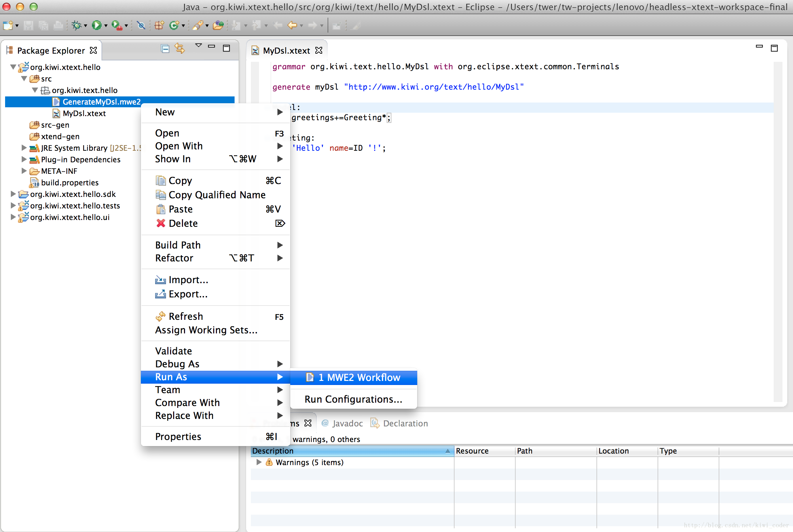Image resolution: width=793 pixels, height=532 pixels.
Task: Click the Open Type folder icon
Action: (x=218, y=25)
